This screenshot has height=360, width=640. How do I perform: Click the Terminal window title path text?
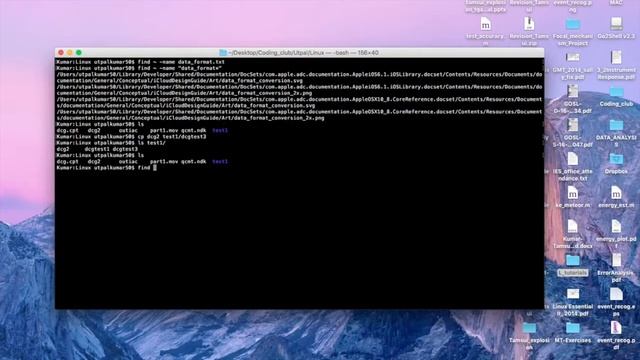click(x=303, y=53)
